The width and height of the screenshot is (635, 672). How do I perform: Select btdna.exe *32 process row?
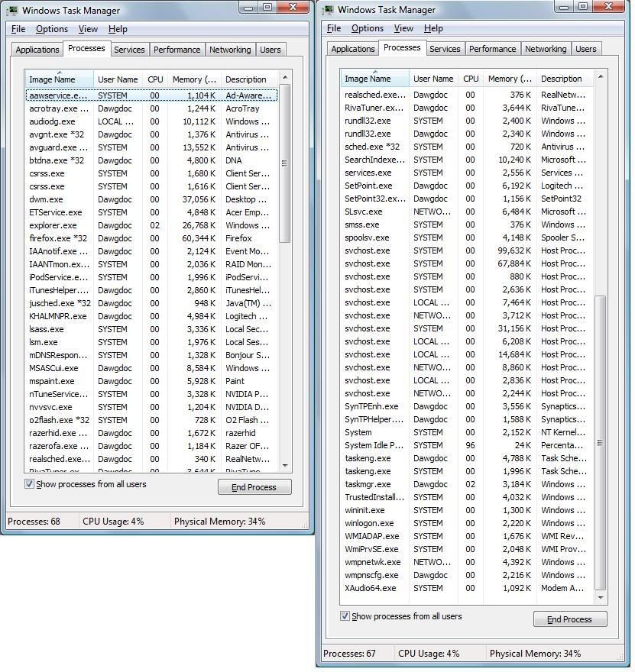click(152, 160)
